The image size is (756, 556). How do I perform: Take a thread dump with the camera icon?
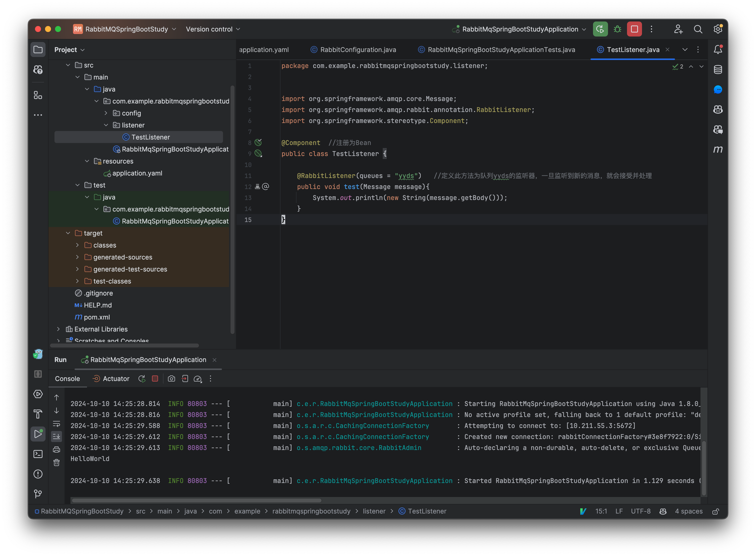[171, 379]
